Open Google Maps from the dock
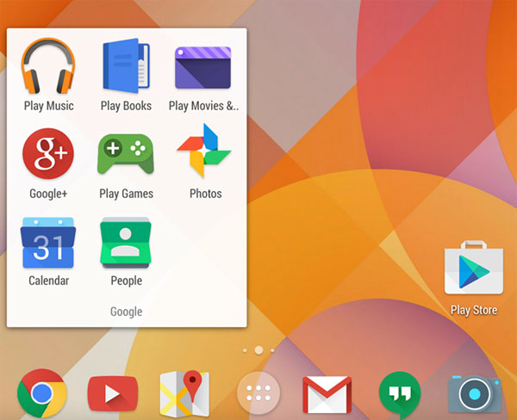Screen dimensions: 517x420 click(184, 393)
